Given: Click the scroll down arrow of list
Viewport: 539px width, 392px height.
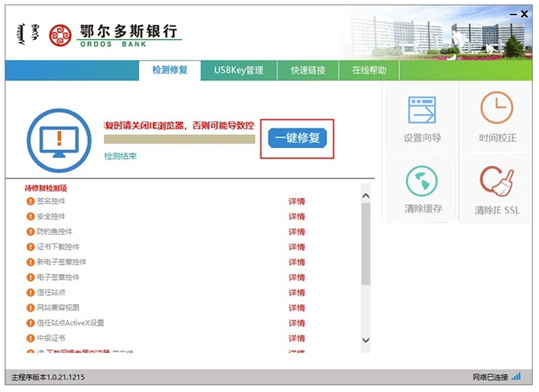Looking at the screenshot, I should point(366,340).
